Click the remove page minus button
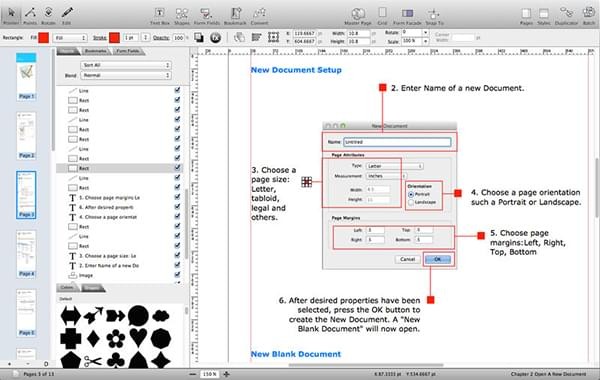 click(28, 364)
